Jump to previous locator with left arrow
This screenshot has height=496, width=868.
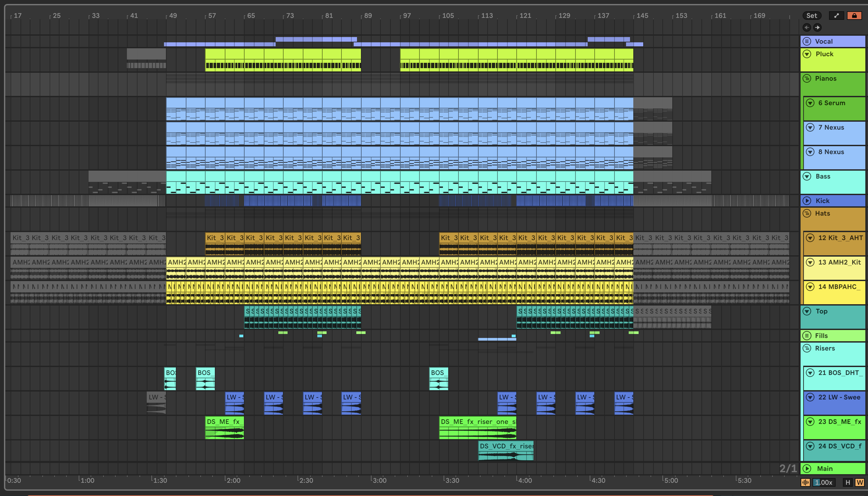coord(807,27)
